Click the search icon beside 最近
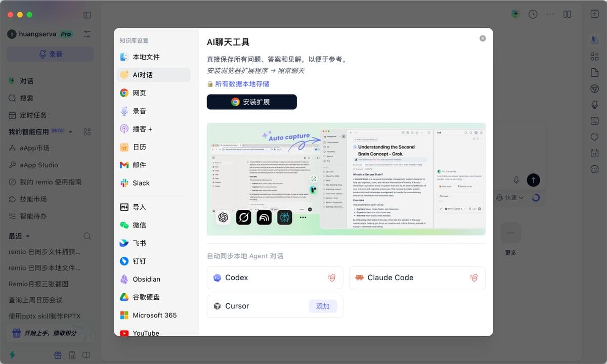The image size is (607, 364). tap(87, 236)
